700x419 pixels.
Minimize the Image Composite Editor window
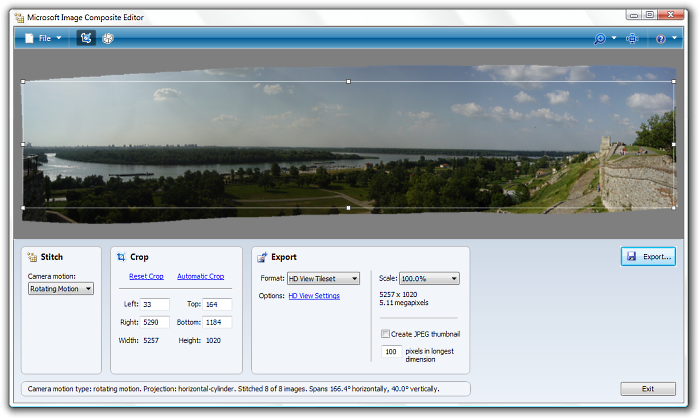(x=633, y=15)
